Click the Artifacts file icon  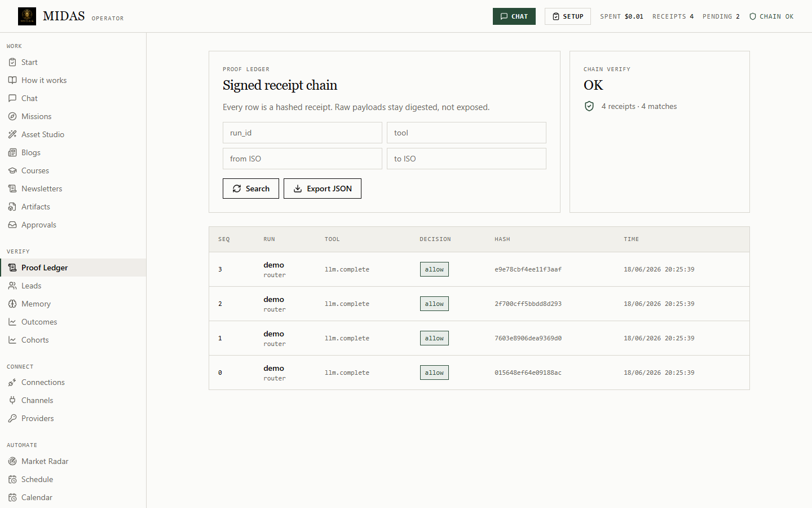pos(12,207)
